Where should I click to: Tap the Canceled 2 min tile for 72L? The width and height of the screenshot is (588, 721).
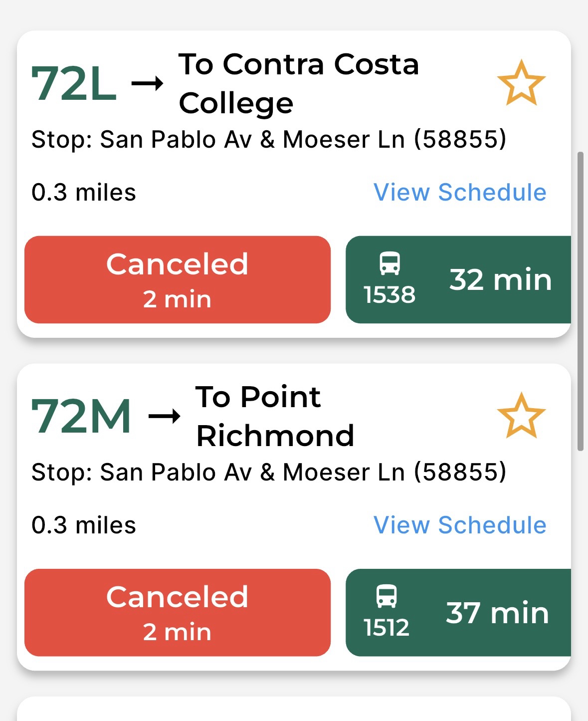(178, 280)
